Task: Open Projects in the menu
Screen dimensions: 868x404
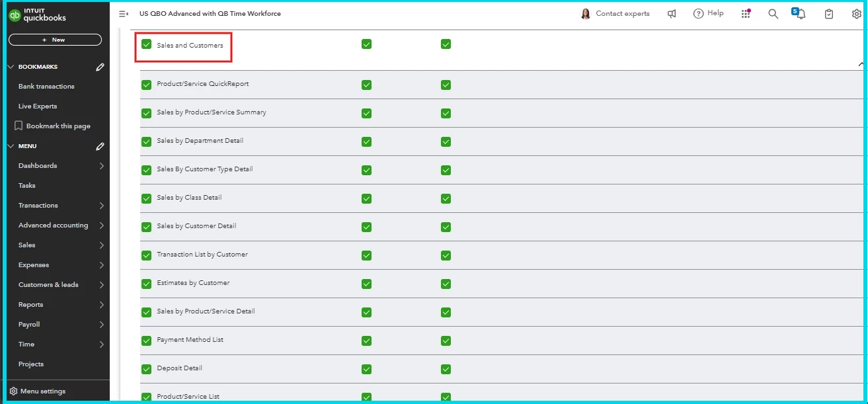Action: [x=31, y=364]
